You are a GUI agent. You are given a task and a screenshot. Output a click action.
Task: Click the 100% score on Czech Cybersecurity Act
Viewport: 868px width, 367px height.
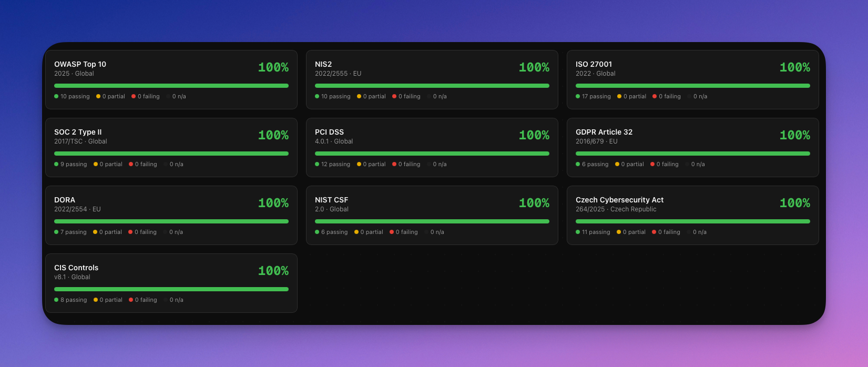[x=795, y=203]
